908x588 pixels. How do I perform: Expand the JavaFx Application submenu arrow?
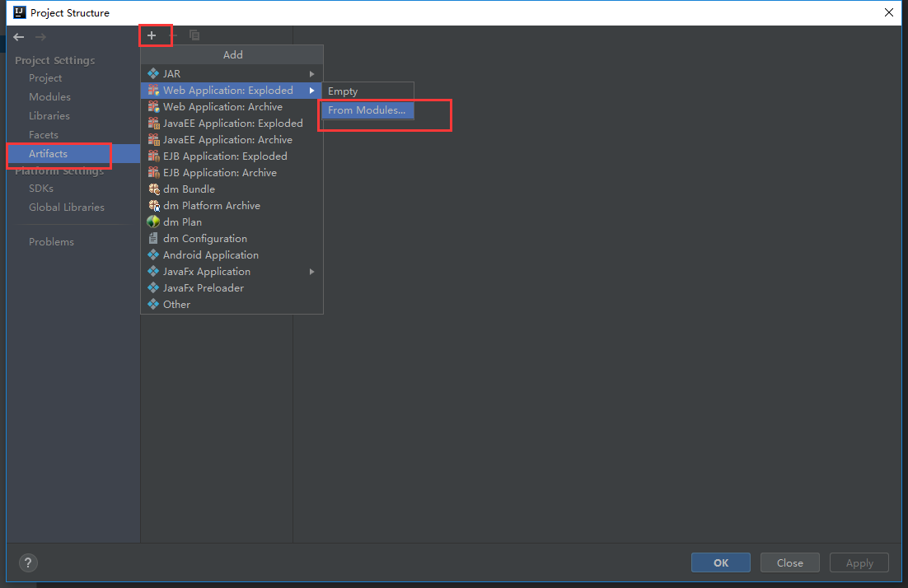[312, 272]
